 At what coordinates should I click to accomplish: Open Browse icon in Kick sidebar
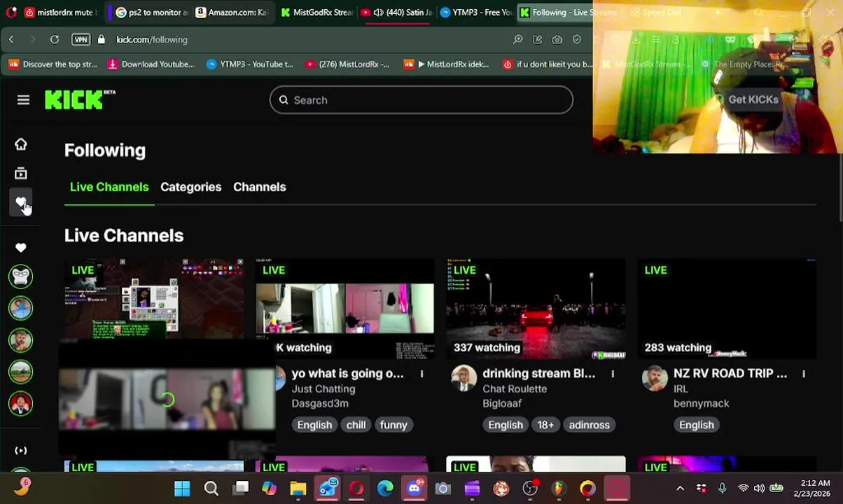coord(20,173)
